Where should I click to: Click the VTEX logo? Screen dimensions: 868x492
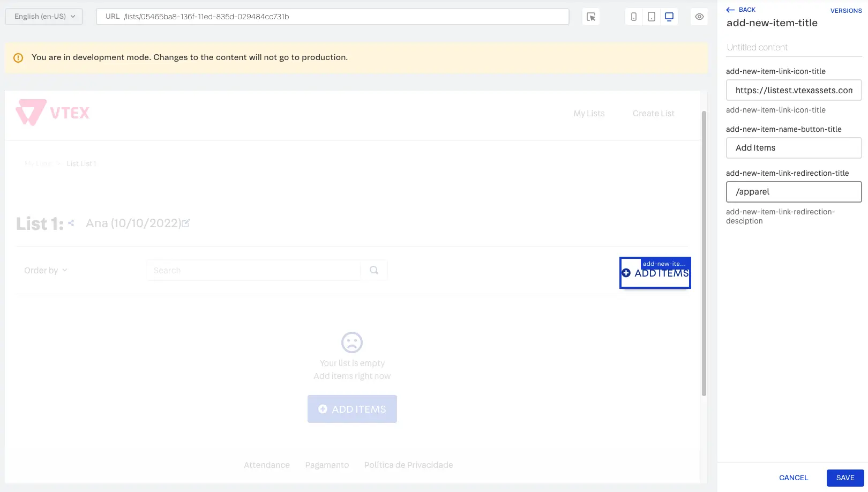click(x=53, y=113)
